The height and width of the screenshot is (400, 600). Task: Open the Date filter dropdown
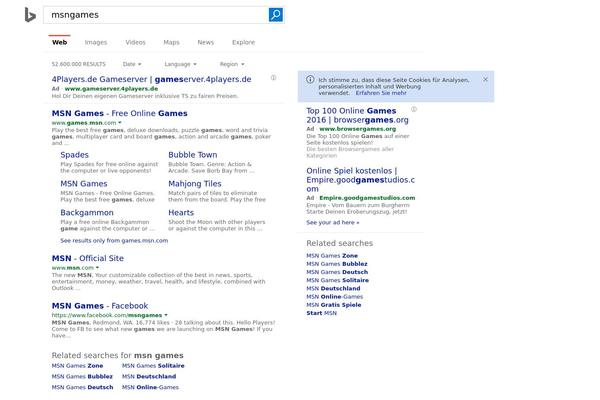132,64
